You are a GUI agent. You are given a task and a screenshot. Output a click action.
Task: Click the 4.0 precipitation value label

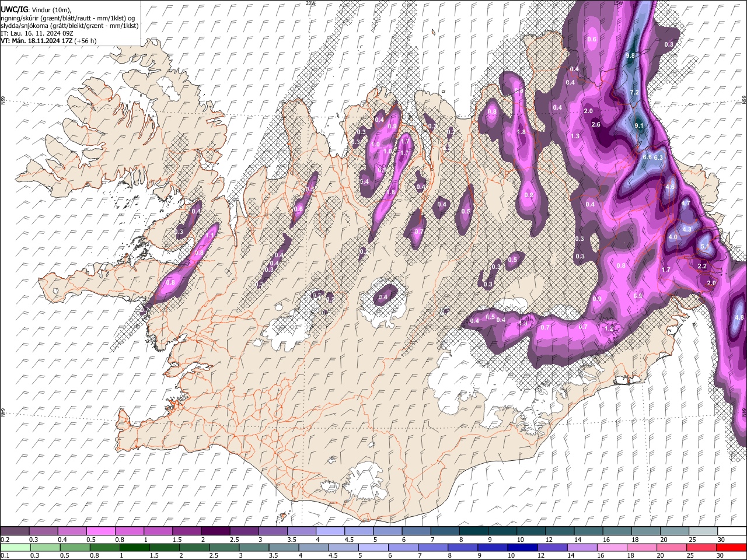673,237
